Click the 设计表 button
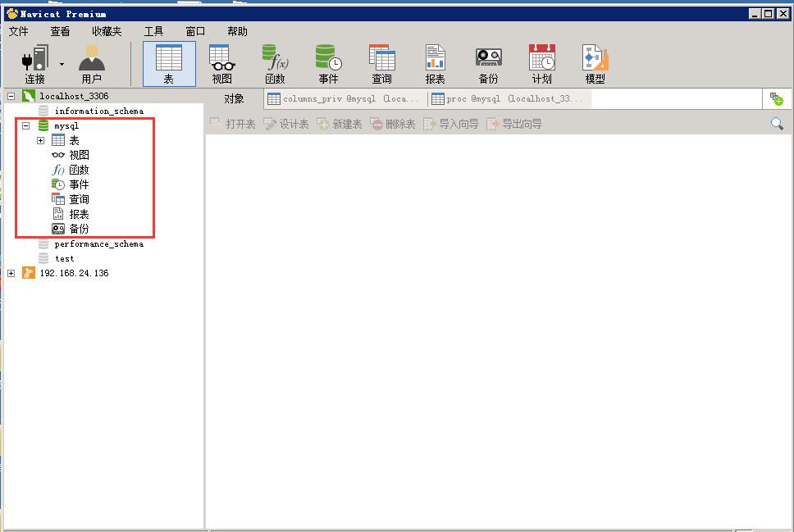The height and width of the screenshot is (532, 794). [286, 124]
